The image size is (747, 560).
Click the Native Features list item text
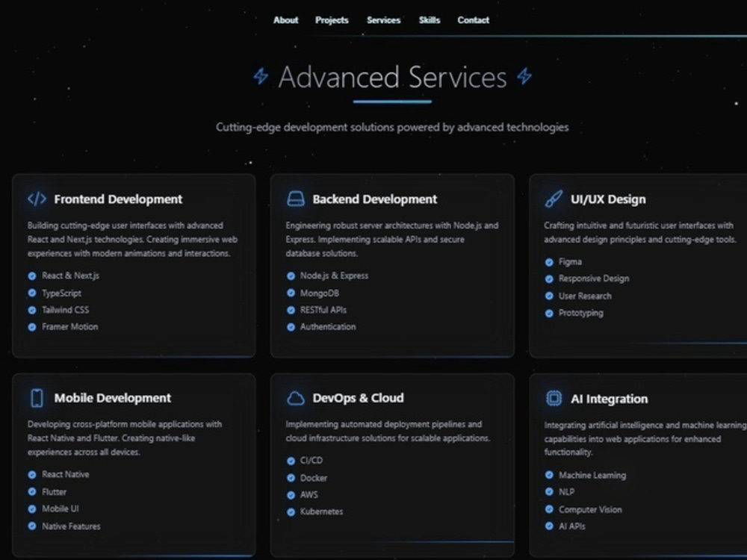[x=71, y=526]
